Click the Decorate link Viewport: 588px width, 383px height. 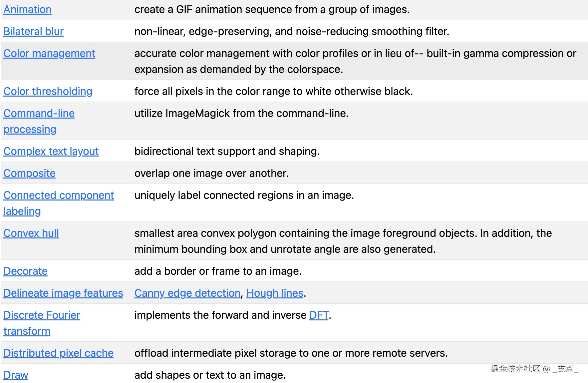[25, 271]
